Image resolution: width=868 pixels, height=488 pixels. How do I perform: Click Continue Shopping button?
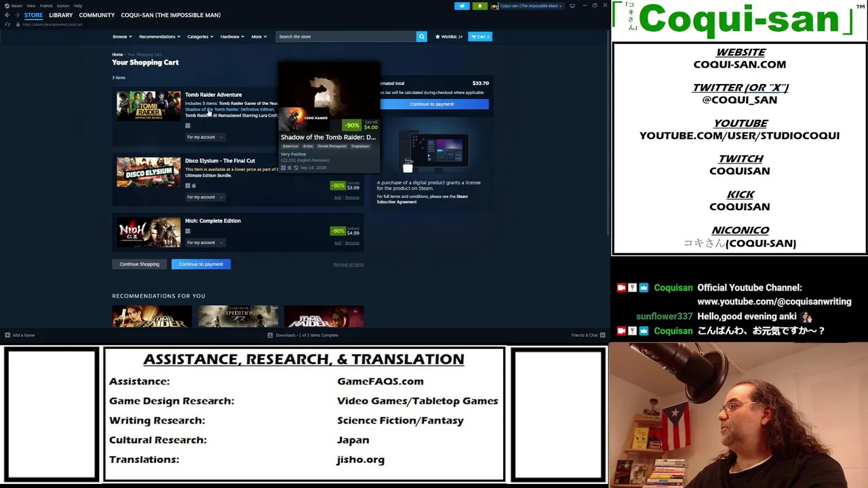[139, 264]
